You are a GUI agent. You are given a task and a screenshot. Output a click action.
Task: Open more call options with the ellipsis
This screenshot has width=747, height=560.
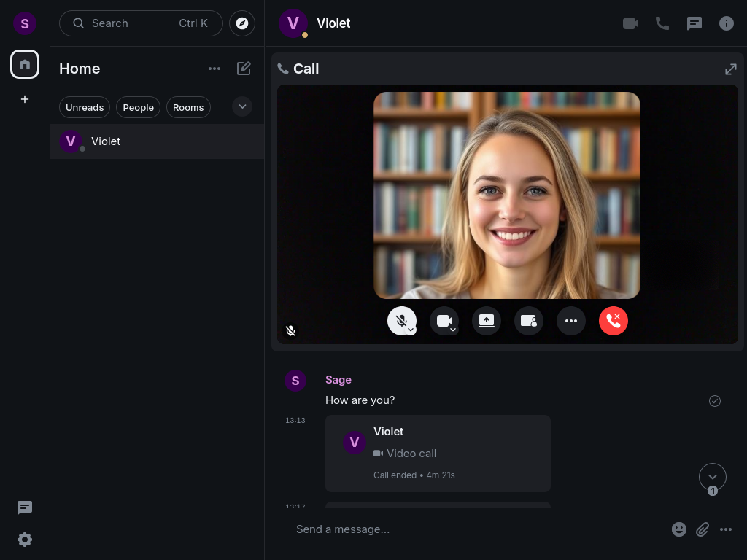click(x=571, y=321)
